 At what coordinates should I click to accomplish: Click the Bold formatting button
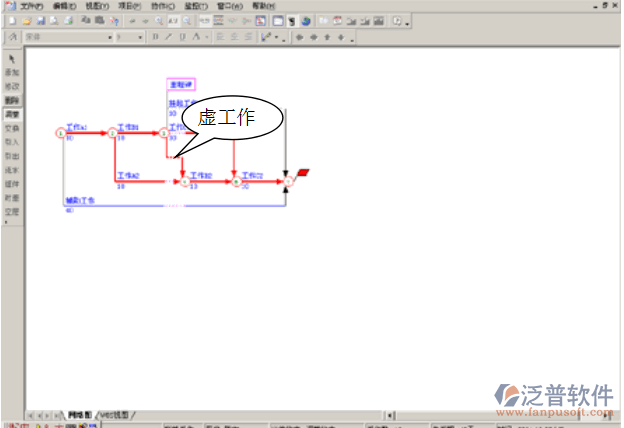155,37
